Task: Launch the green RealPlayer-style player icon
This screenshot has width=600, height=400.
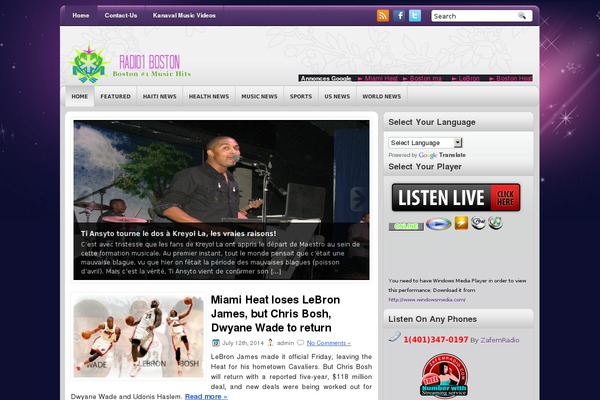Action: 495,223
